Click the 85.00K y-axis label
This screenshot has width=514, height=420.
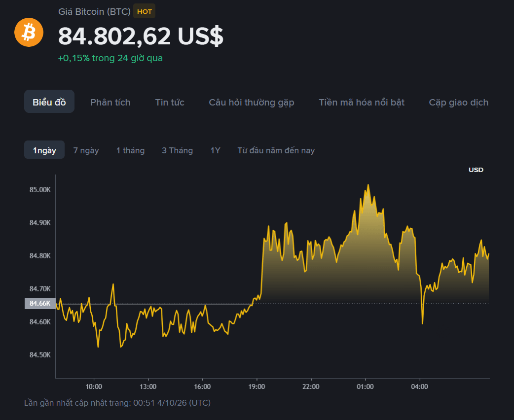click(x=40, y=190)
